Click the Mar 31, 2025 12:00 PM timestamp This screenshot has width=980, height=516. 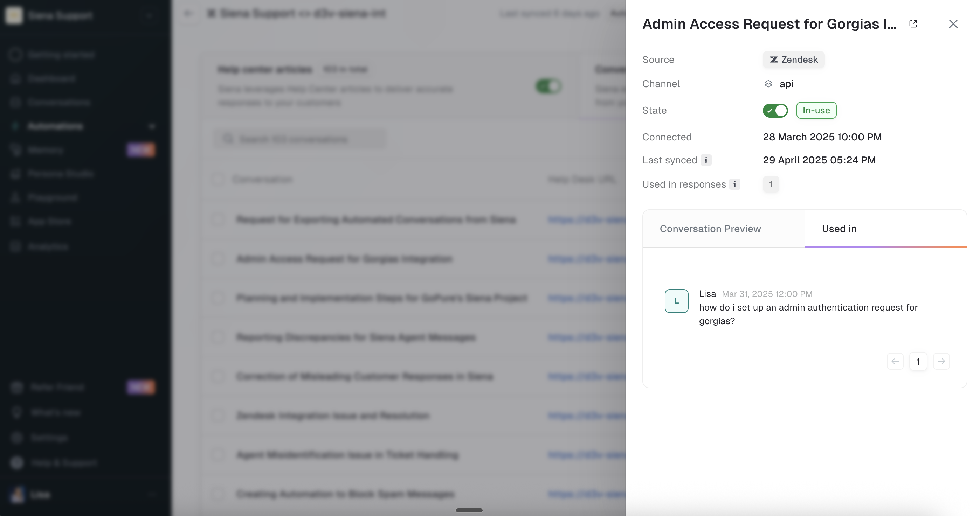click(767, 294)
